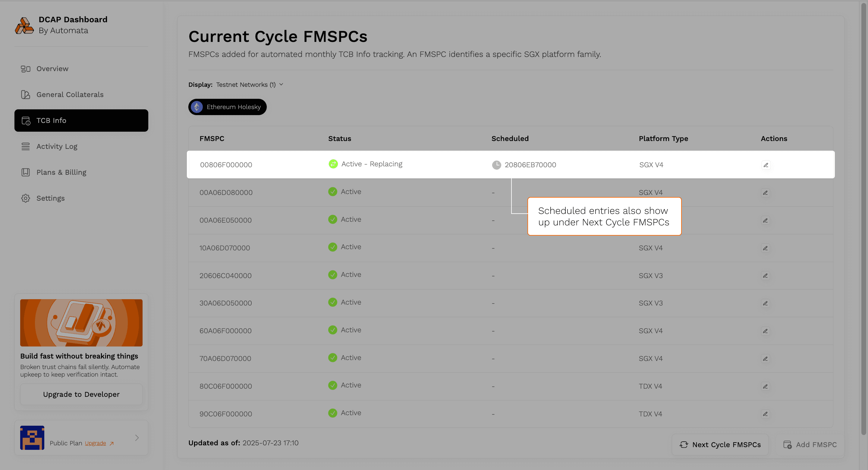Click the clock icon beside 20806EB70000
868x470 pixels.
[497, 165]
